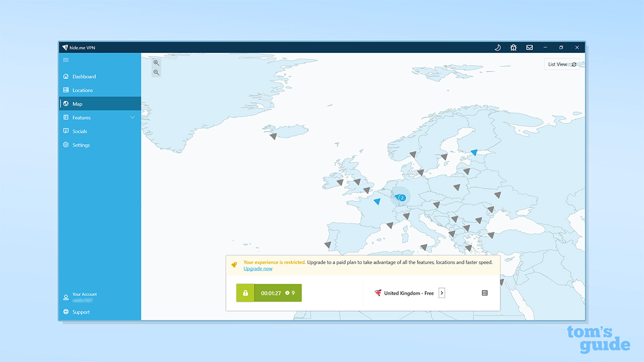This screenshot has width=644, height=362.
Task: Click the Upgrade now link
Action: click(258, 268)
